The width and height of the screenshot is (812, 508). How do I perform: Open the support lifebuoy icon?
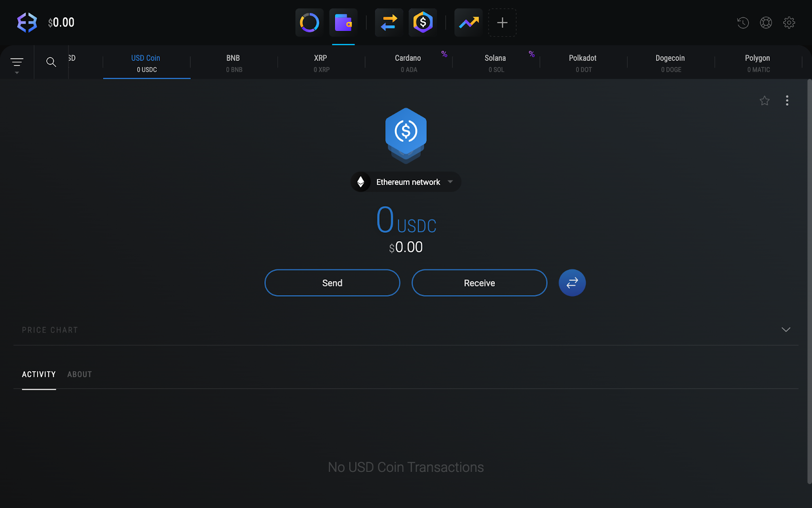click(x=766, y=22)
